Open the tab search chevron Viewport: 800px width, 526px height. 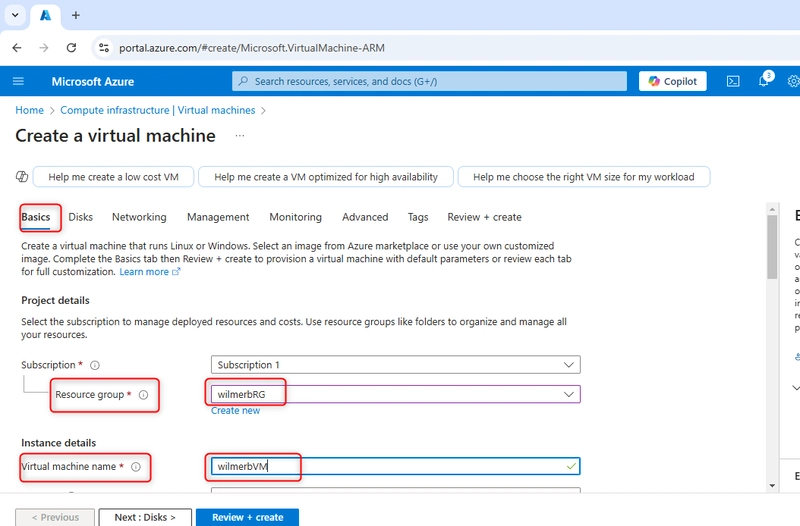[x=15, y=15]
